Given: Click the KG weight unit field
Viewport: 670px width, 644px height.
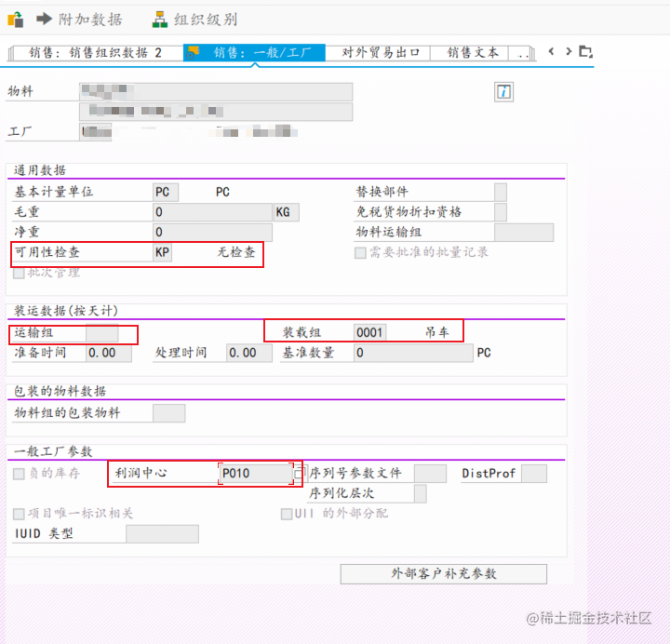Looking at the screenshot, I should 287,212.
